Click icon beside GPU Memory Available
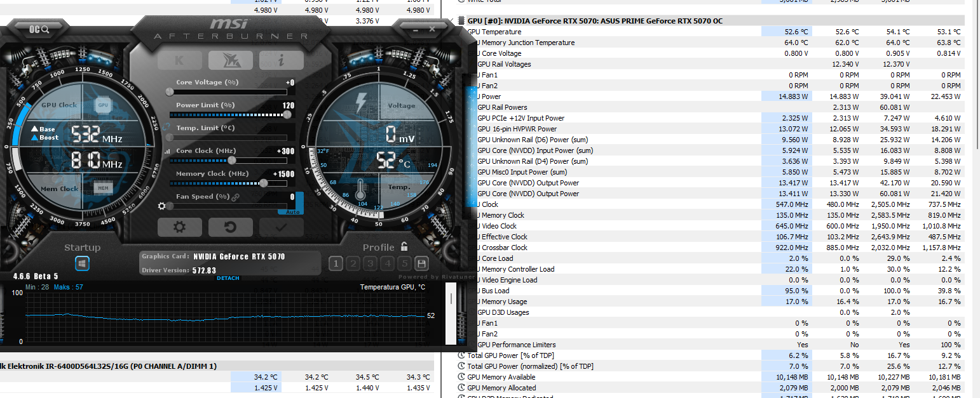980x398 pixels. point(461,377)
